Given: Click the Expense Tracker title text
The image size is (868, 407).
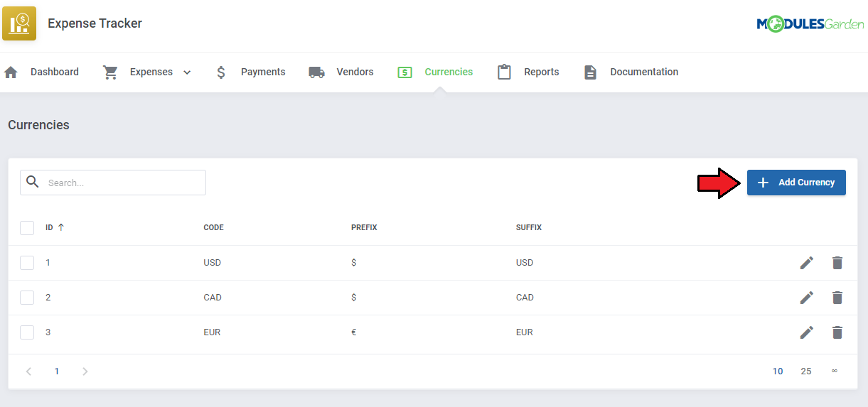Looking at the screenshot, I should pyautogui.click(x=95, y=23).
